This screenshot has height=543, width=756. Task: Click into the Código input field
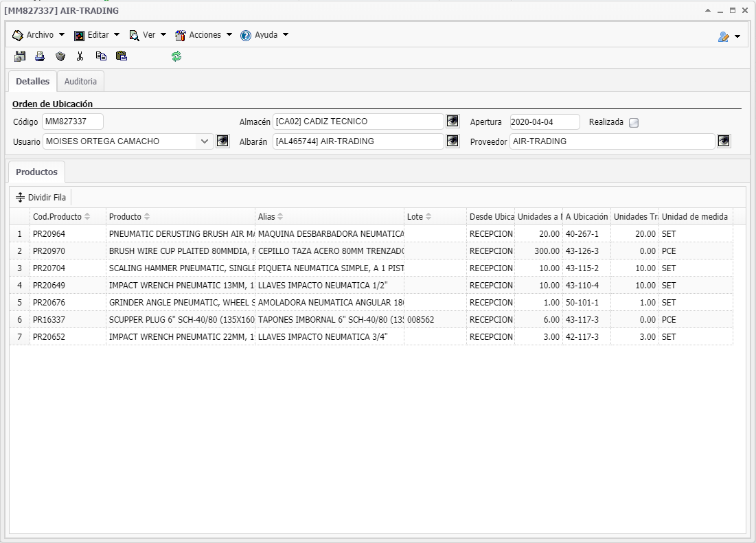tap(72, 122)
